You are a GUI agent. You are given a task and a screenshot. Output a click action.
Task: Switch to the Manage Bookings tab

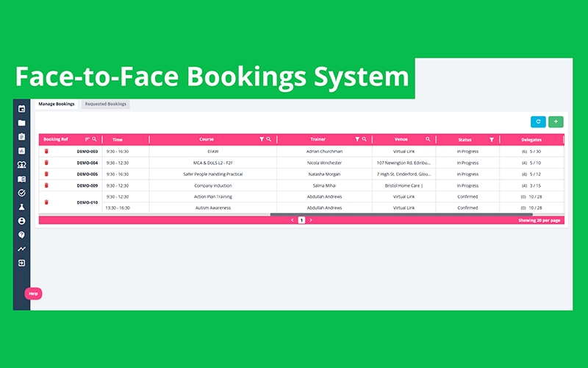coord(57,104)
